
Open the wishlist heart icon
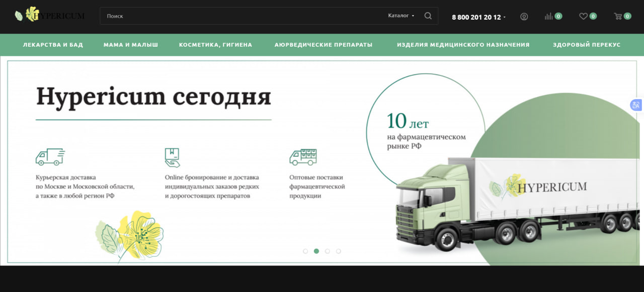[583, 17]
